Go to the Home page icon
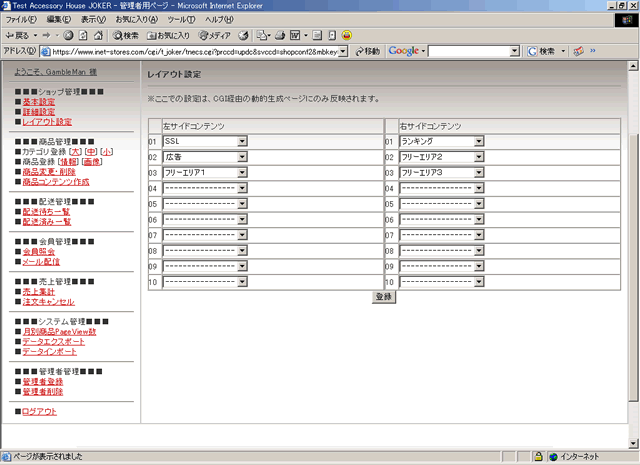 [98, 35]
